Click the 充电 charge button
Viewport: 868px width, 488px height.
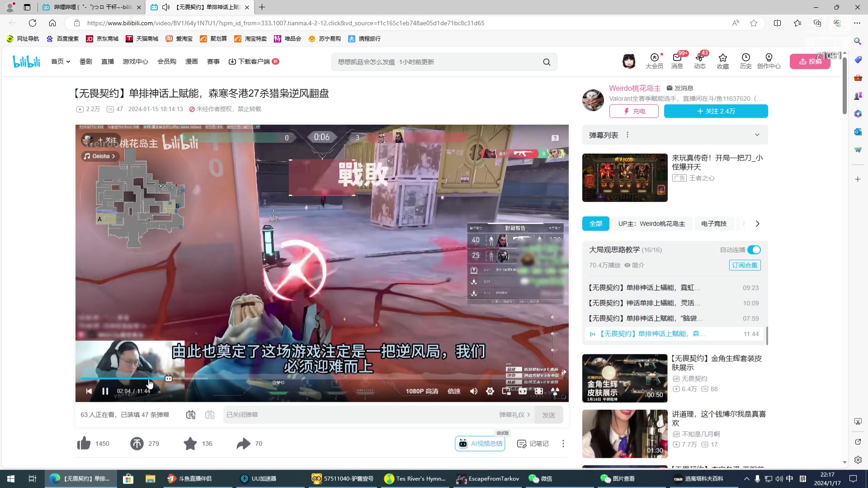coord(634,111)
